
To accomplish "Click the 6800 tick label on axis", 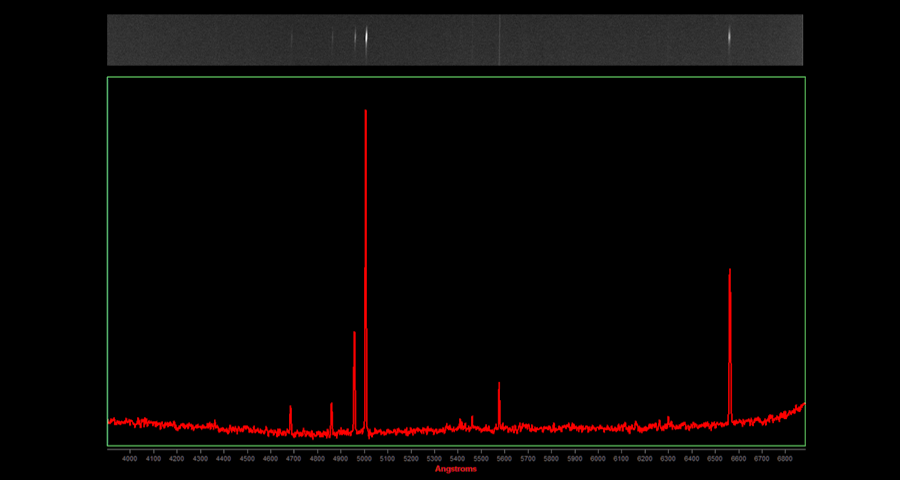I will (784, 459).
